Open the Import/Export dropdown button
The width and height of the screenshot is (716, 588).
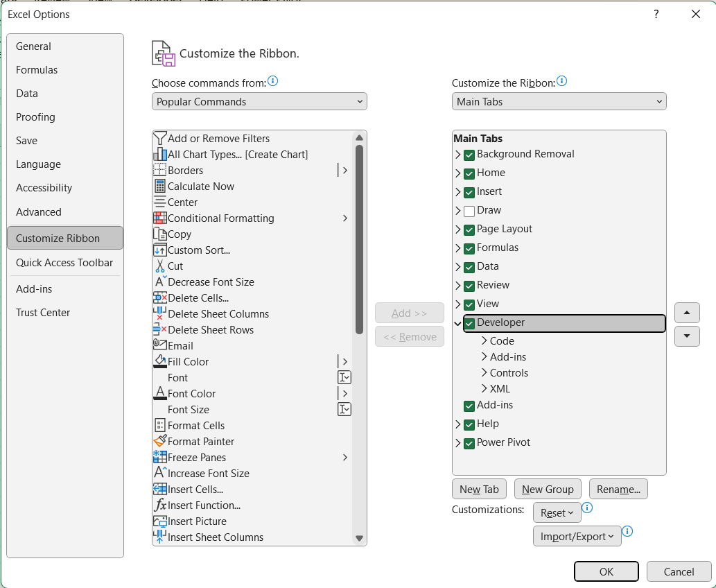pos(577,537)
